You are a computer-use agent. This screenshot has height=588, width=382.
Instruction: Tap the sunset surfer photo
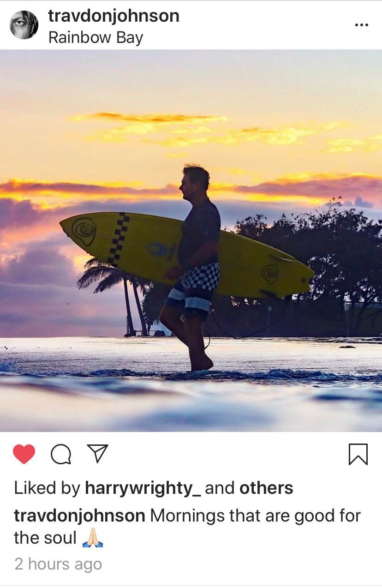tap(191, 240)
